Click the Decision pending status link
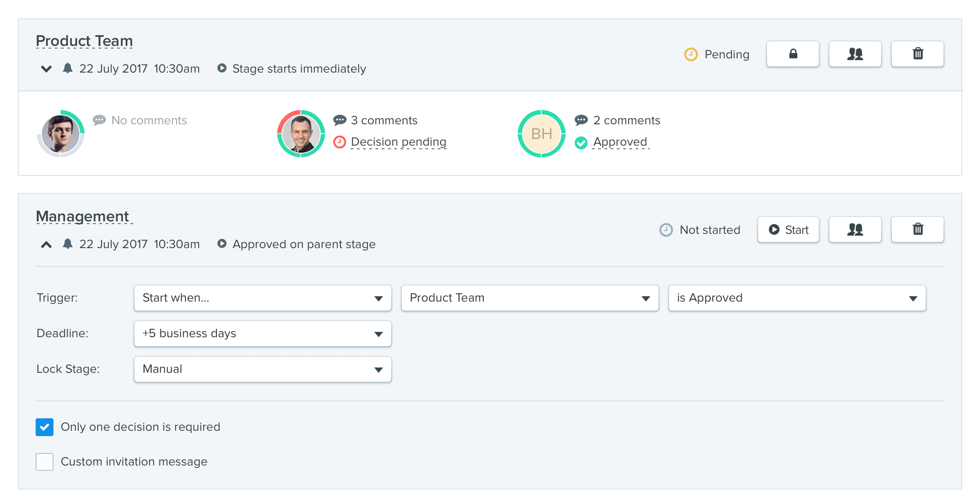The image size is (980, 490). (398, 142)
